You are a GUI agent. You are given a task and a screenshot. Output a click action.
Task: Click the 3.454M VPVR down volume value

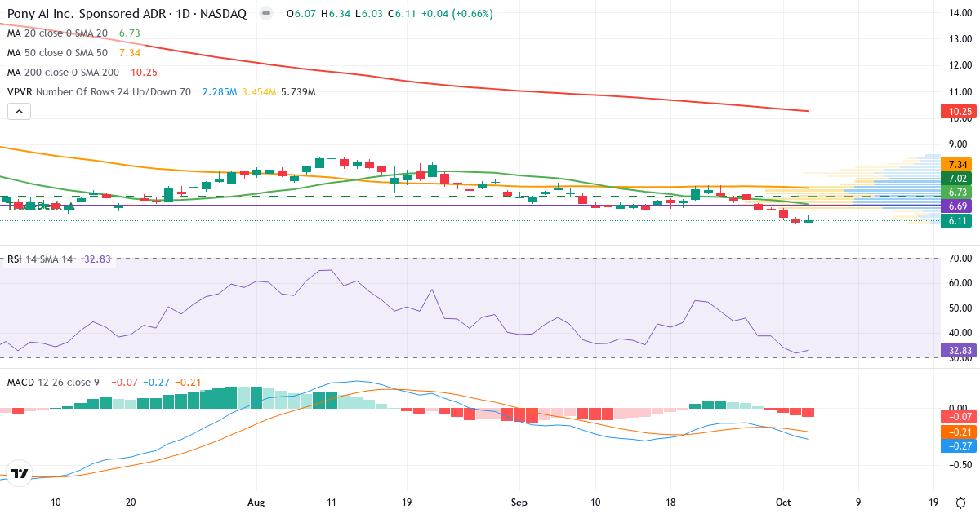[x=258, y=92]
